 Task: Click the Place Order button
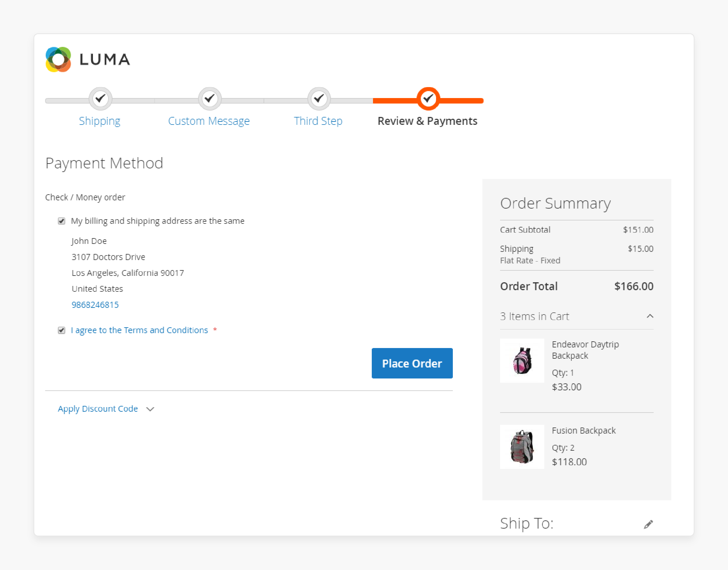click(412, 363)
